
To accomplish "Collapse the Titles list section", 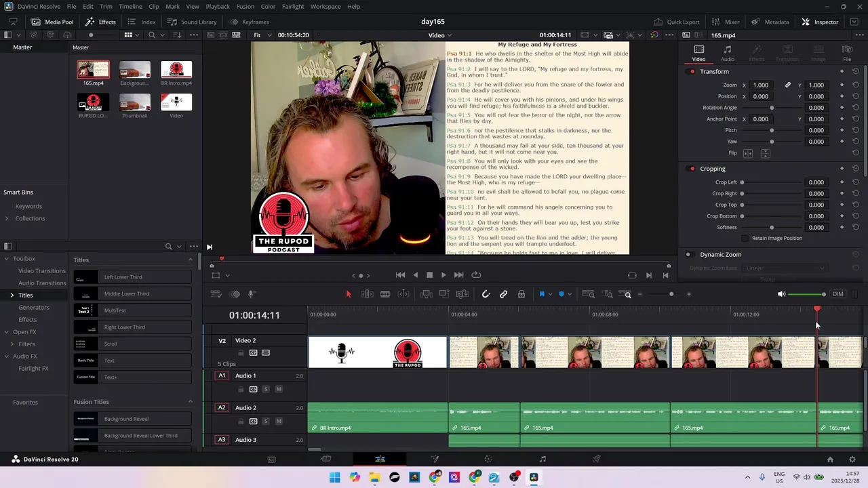I will 191,260.
